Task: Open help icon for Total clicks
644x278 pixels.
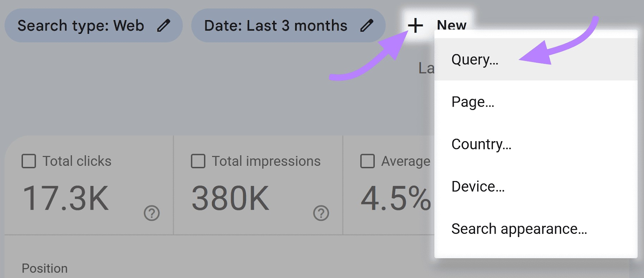Action: [152, 213]
